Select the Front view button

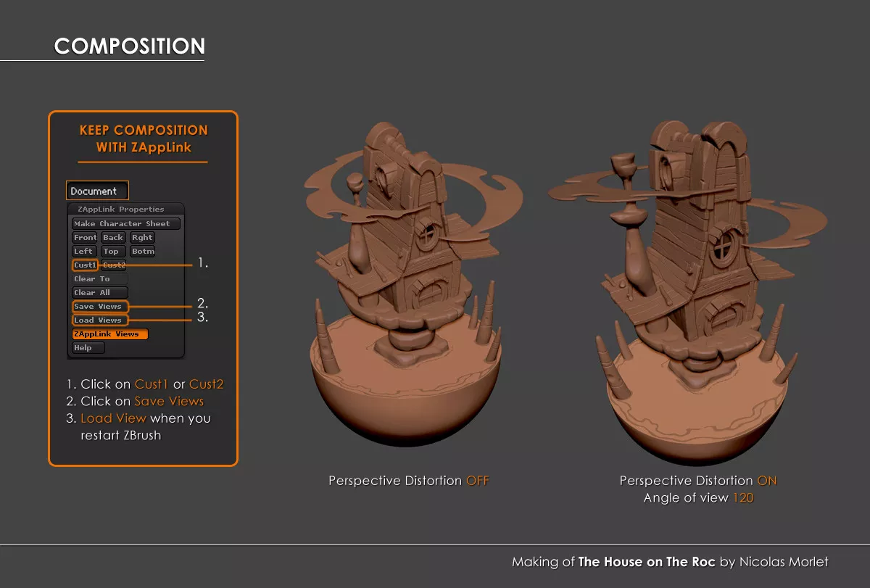(85, 238)
